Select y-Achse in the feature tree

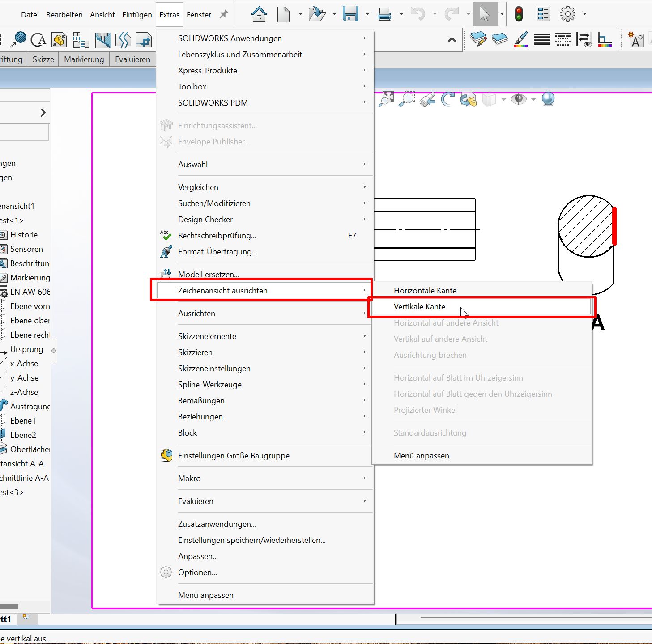click(24, 378)
